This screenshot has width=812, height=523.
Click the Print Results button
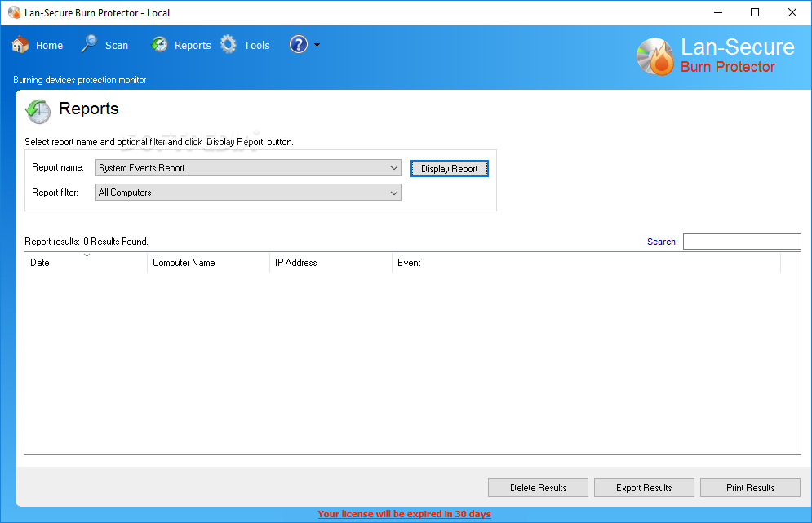(x=750, y=488)
